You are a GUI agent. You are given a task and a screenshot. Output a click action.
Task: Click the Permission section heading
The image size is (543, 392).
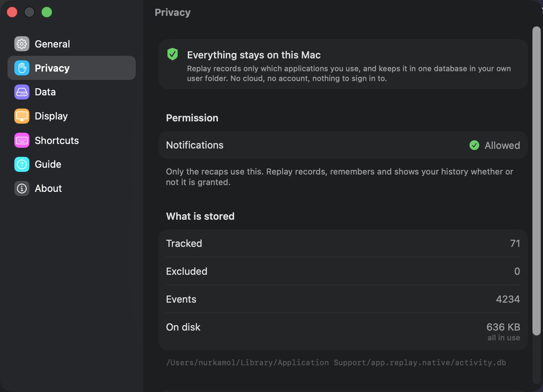coord(192,118)
